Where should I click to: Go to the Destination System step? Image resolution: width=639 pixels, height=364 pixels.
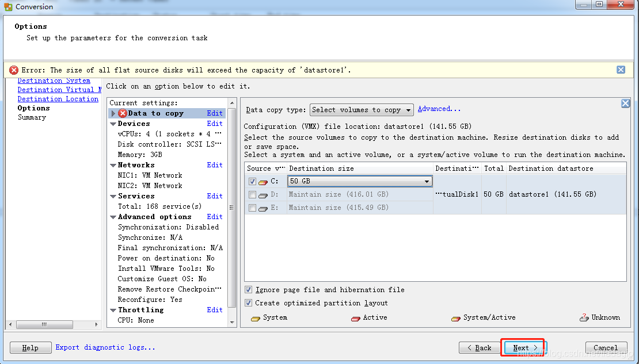54,81
